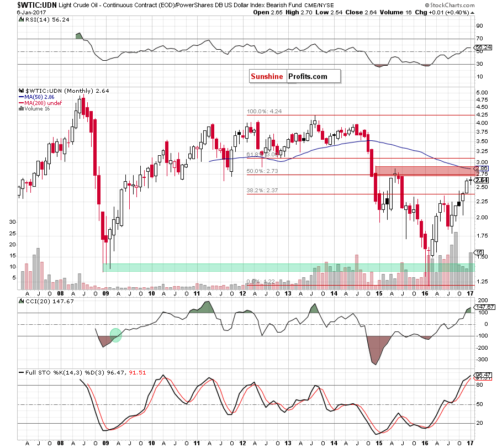The height and width of the screenshot is (448, 497).
Task: Click the 0.0%: 1.22 Fibonacci label
Action: pos(261,281)
